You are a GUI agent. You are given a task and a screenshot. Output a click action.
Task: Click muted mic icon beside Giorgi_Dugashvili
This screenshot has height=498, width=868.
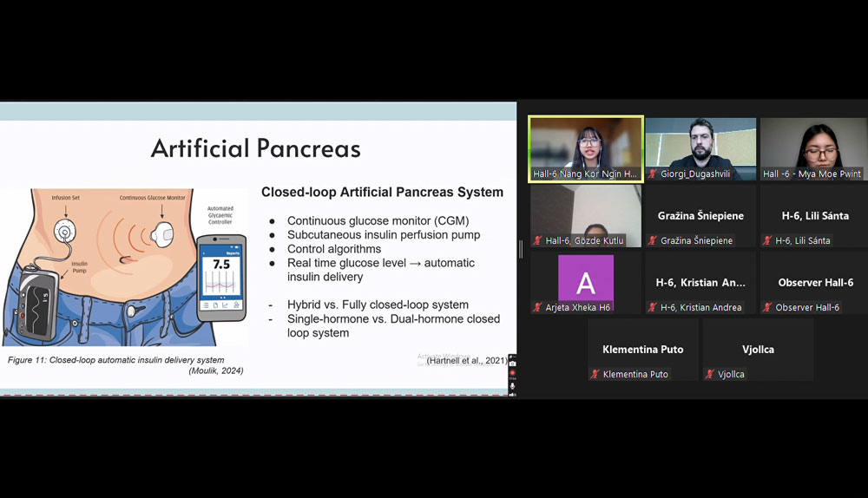(x=653, y=174)
